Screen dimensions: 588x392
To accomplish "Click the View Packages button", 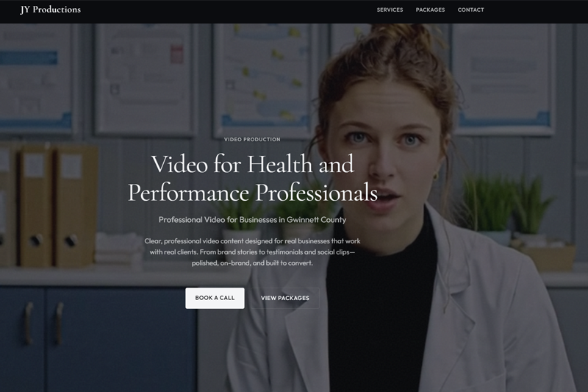I will coord(285,298).
